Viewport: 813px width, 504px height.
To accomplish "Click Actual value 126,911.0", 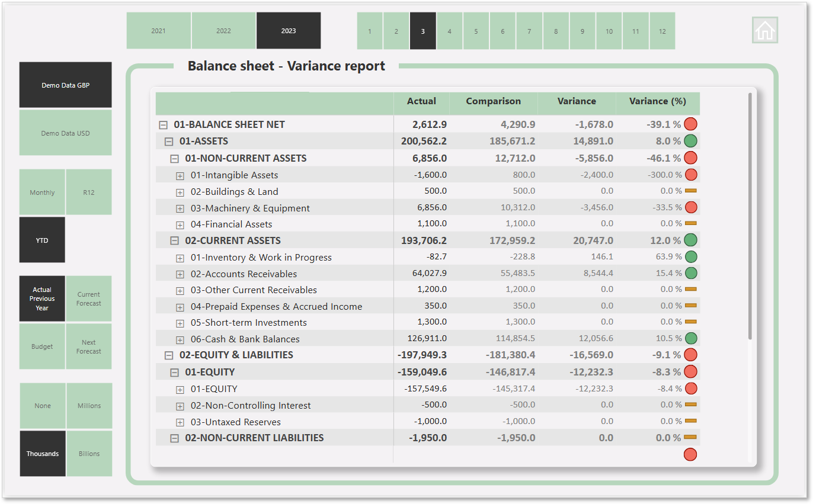I will point(428,338).
